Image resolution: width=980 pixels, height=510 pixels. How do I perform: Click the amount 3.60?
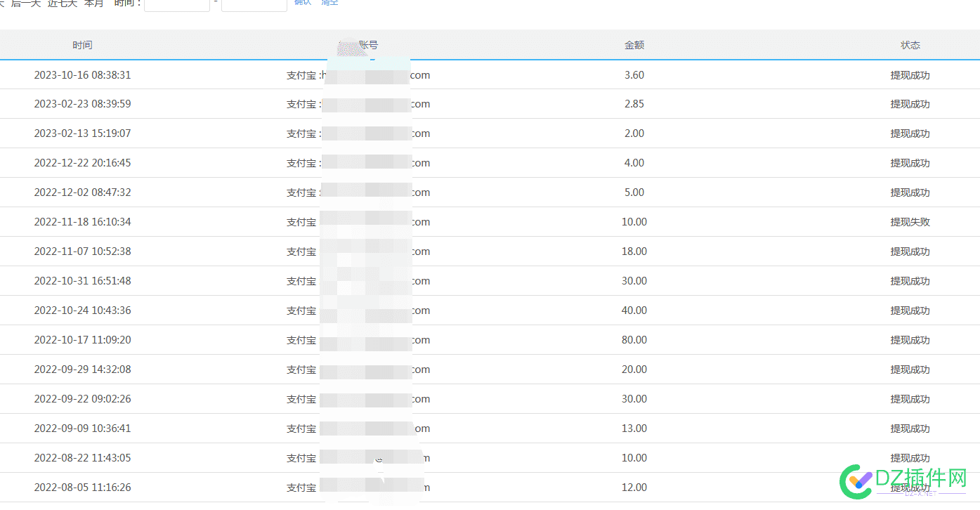click(634, 74)
